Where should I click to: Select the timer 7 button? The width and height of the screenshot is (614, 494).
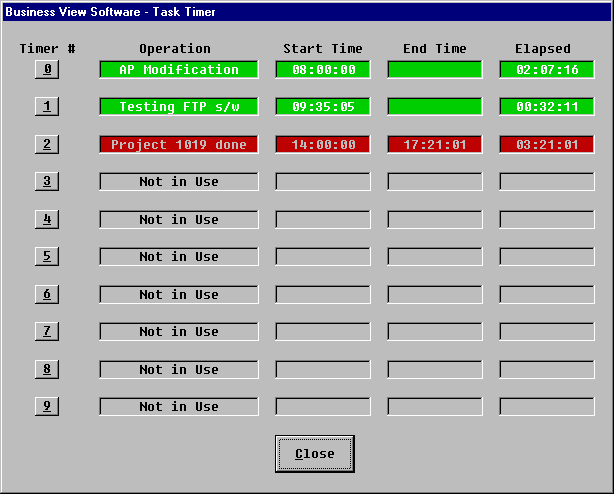coord(47,332)
